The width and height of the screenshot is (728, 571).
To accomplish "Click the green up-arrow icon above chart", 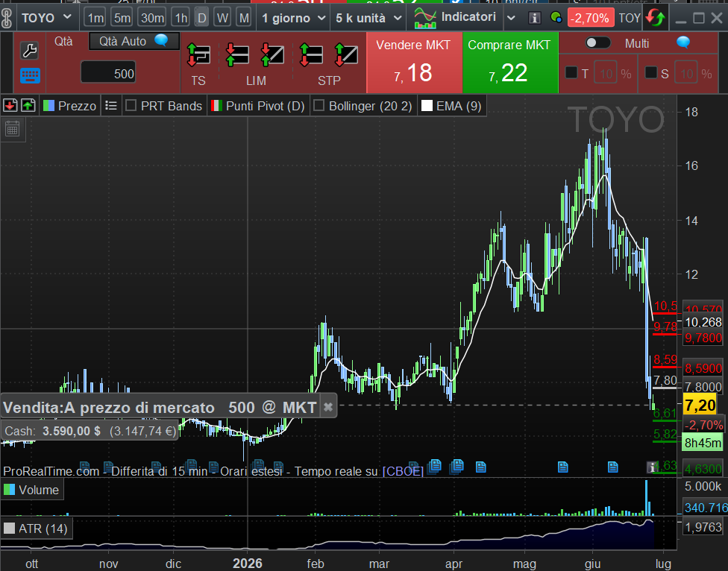I will point(28,106).
